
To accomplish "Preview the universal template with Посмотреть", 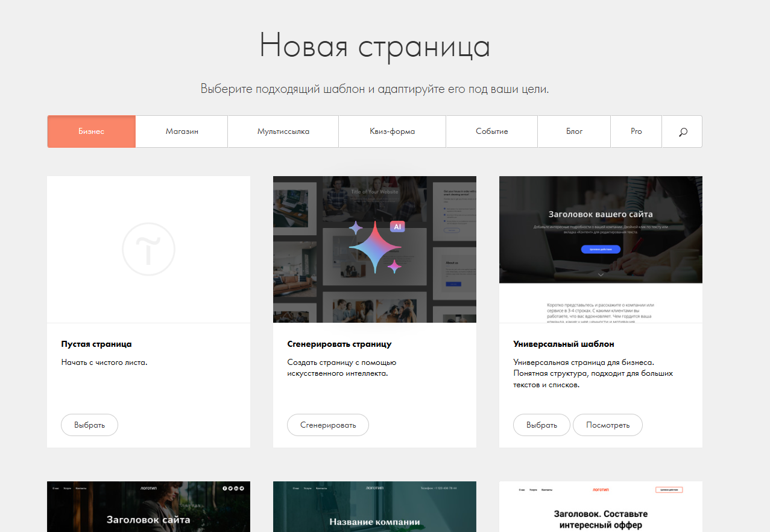I will (x=607, y=425).
